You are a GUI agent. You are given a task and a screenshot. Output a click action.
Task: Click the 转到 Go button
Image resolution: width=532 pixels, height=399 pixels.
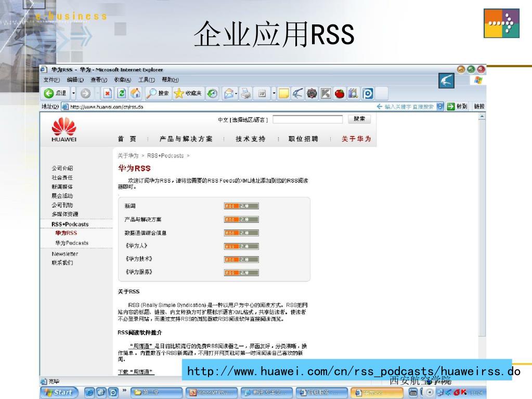click(457, 107)
